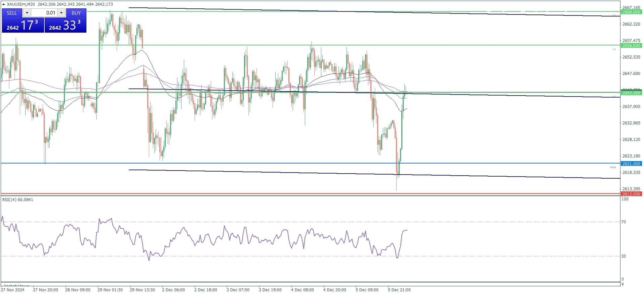Click the RSI 70 level scale label

[x=623, y=222]
